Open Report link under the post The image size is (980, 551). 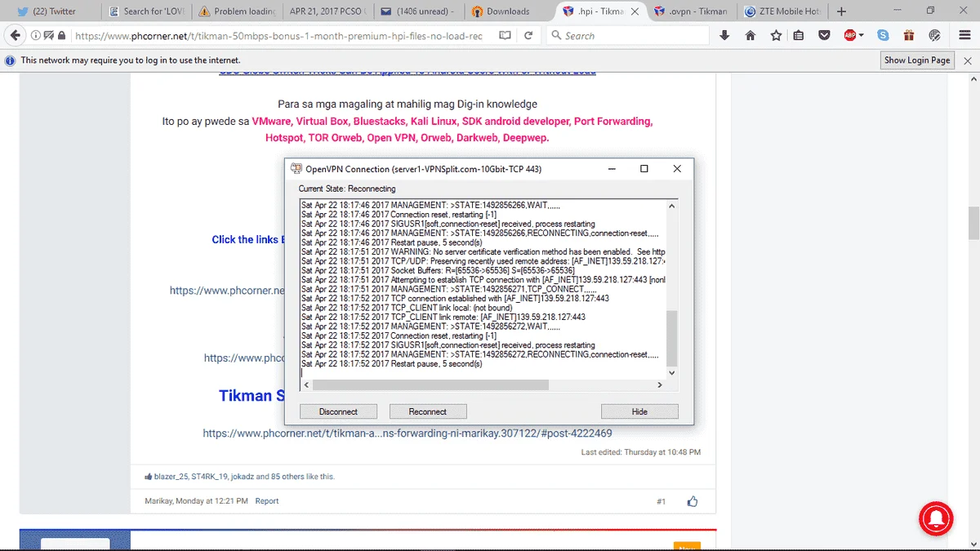267,501
